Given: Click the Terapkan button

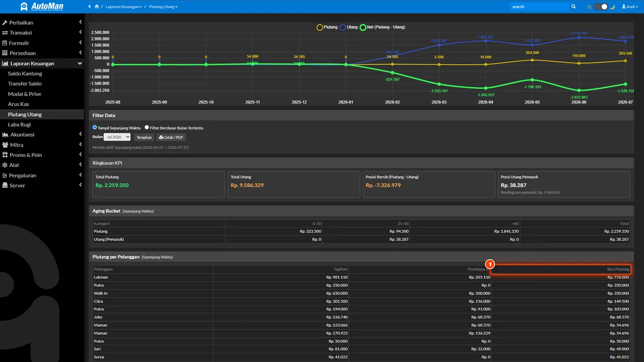Looking at the screenshot, I should pos(144,137).
